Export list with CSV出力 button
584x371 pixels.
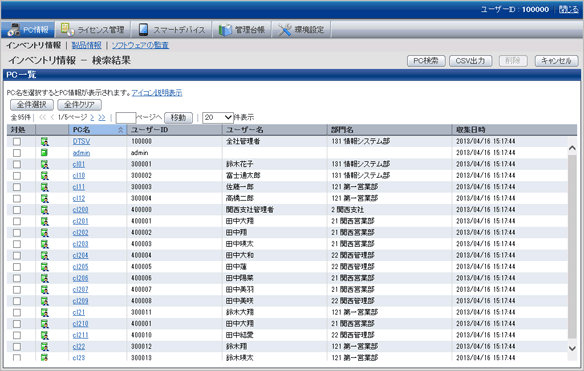tap(471, 61)
